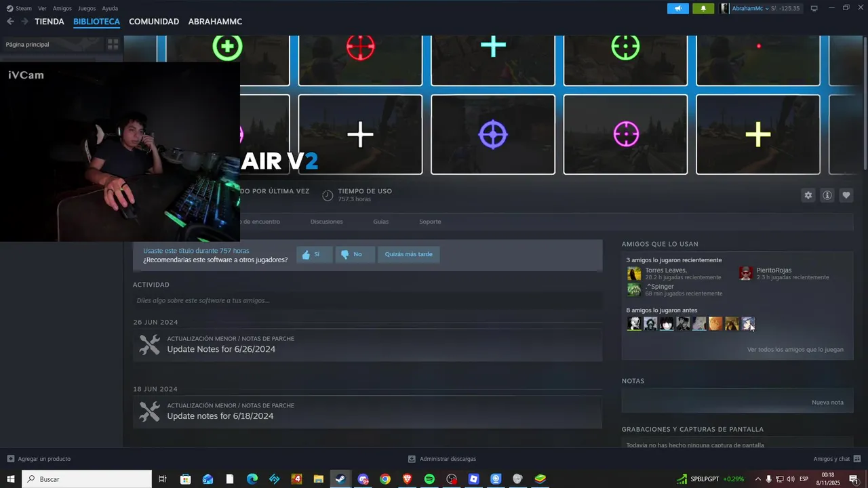
Task: Show the information icon details
Action: click(x=827, y=195)
